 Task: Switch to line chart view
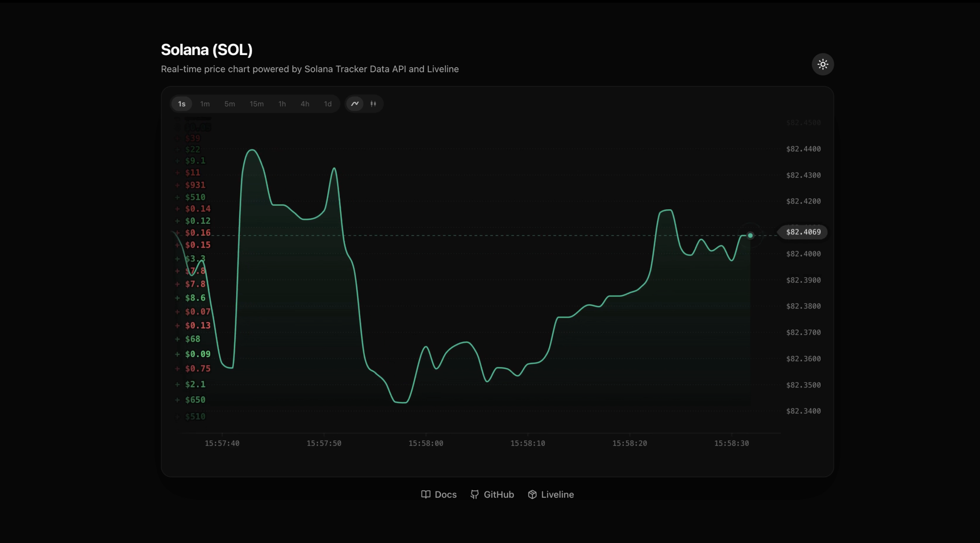(x=355, y=103)
